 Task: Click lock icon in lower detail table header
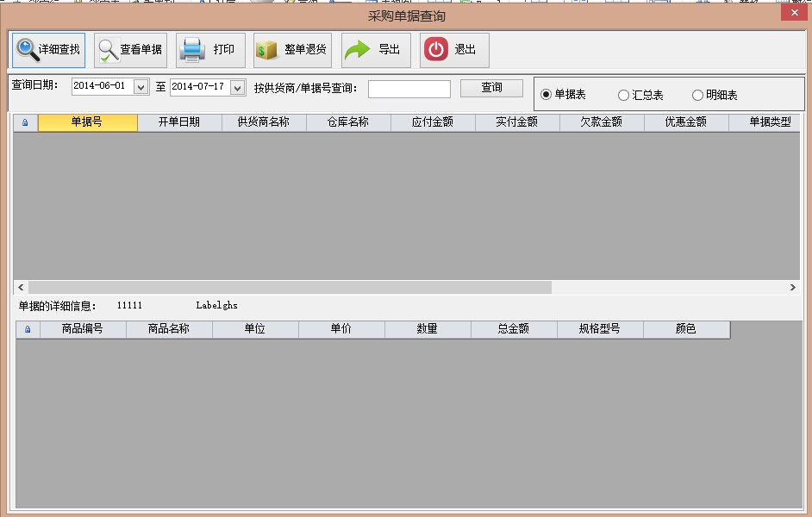[x=28, y=329]
